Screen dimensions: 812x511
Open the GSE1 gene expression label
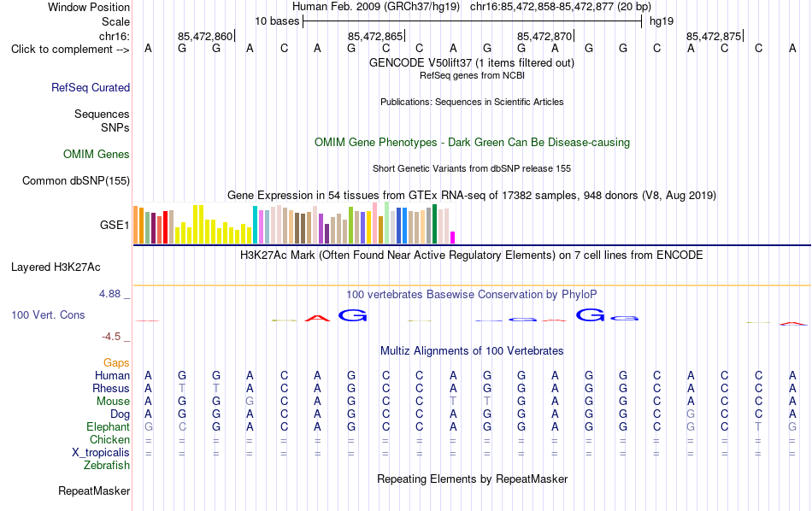[115, 225]
